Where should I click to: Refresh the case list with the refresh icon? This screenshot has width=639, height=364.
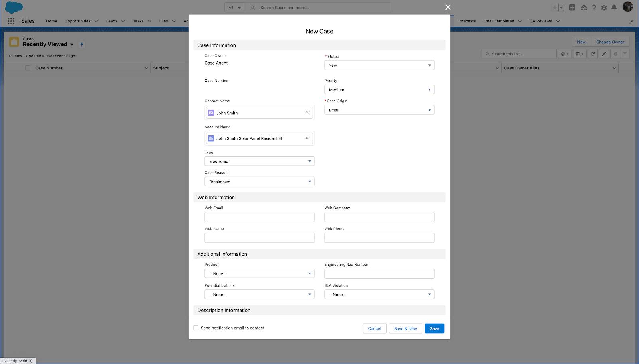tap(593, 53)
